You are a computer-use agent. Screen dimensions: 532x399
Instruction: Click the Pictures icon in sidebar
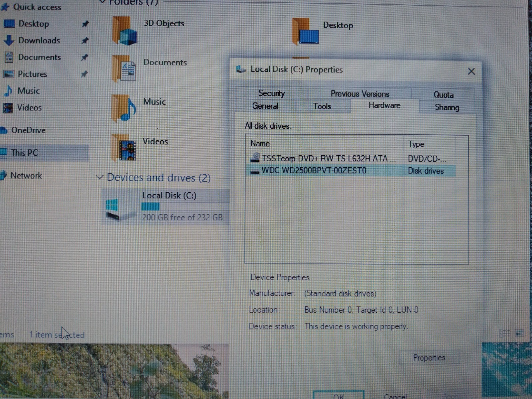tap(9, 74)
